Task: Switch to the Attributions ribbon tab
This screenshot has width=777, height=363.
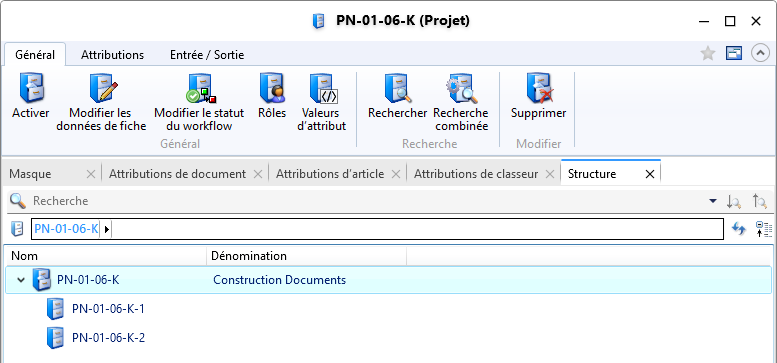Action: click(x=112, y=54)
